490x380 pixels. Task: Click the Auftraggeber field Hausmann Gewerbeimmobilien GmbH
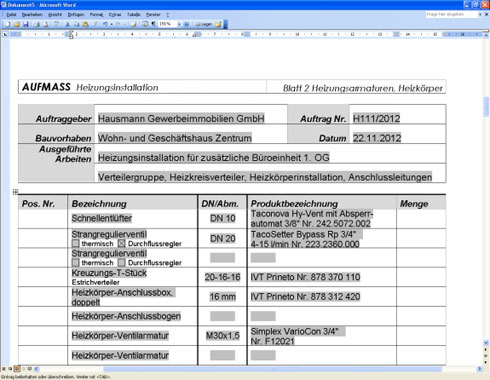tap(181, 119)
